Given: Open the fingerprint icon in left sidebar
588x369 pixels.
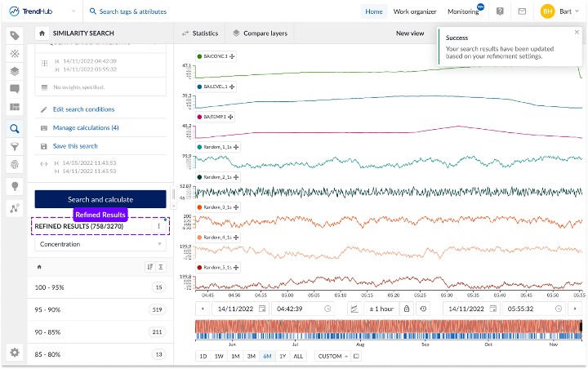Looking at the screenshot, I should [x=15, y=164].
